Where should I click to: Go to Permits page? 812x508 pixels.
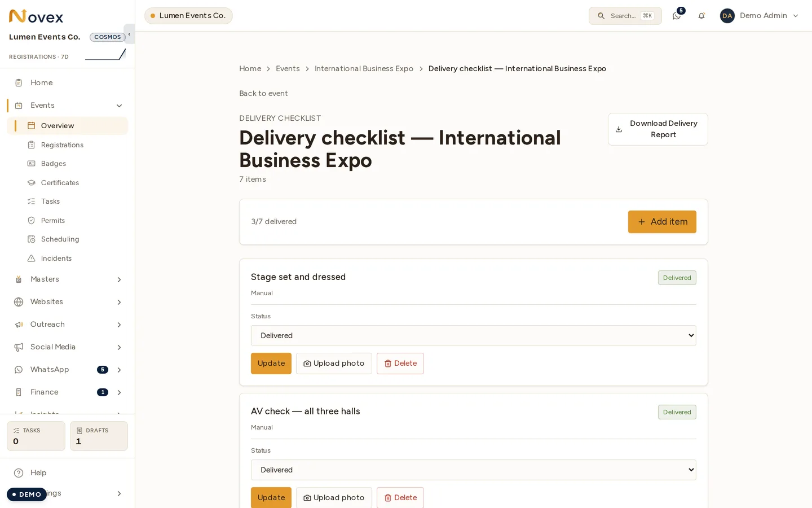[x=67, y=221]
